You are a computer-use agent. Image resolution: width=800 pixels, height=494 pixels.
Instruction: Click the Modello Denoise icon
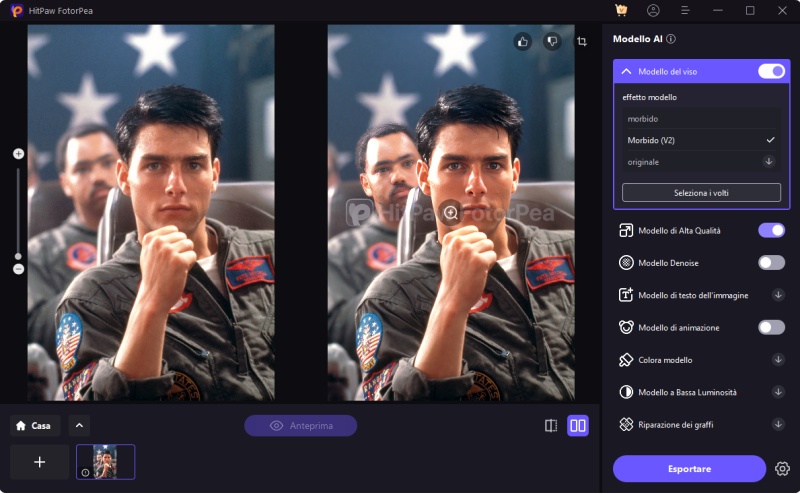[x=626, y=263]
